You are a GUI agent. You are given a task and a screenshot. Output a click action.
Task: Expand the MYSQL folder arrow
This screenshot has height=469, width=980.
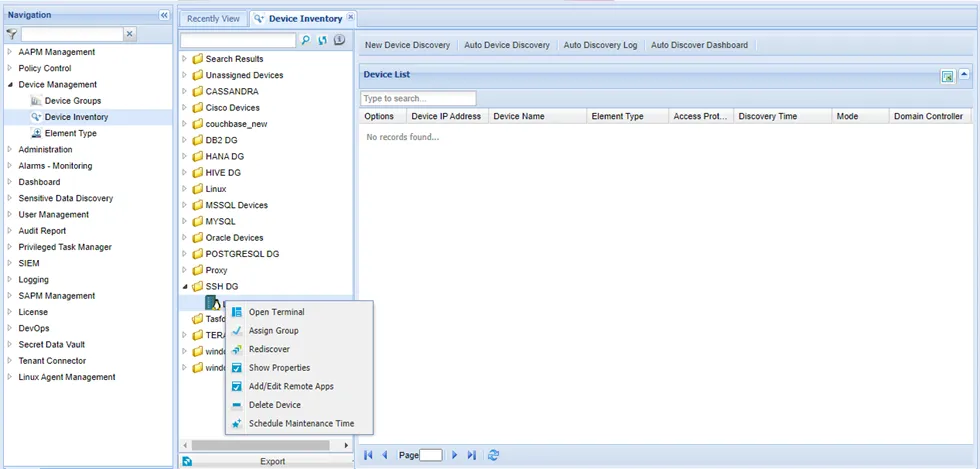pyautogui.click(x=184, y=221)
